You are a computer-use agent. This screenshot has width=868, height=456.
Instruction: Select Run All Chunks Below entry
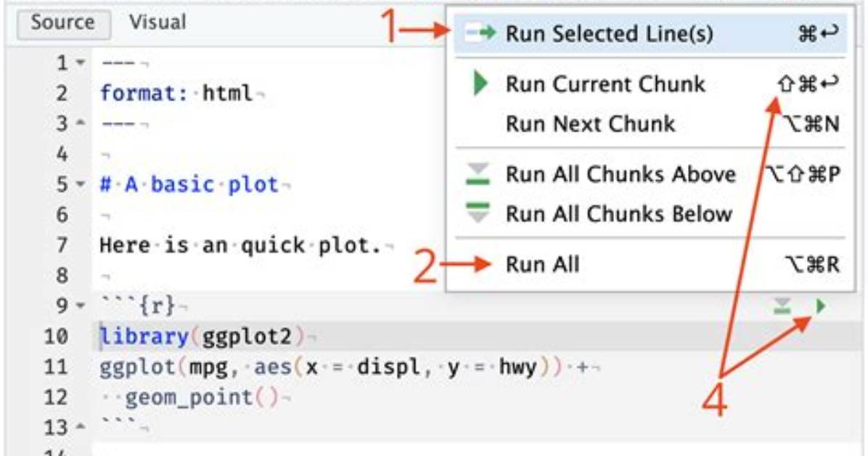651,214
